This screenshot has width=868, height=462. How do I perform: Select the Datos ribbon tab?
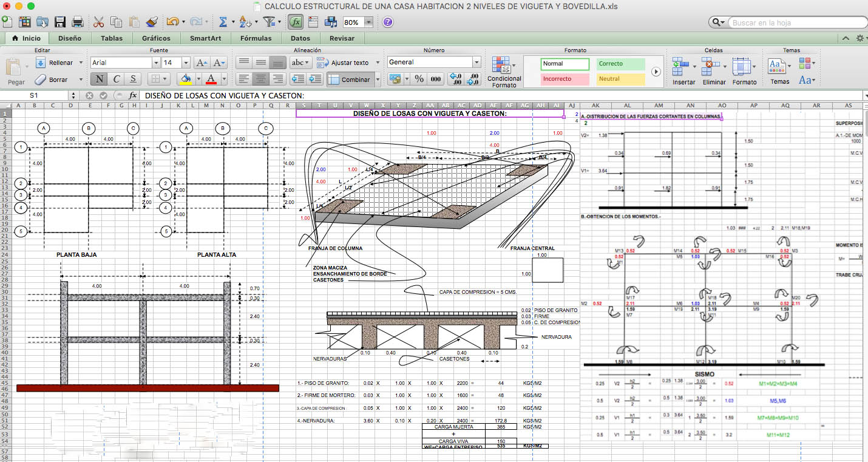click(x=300, y=38)
